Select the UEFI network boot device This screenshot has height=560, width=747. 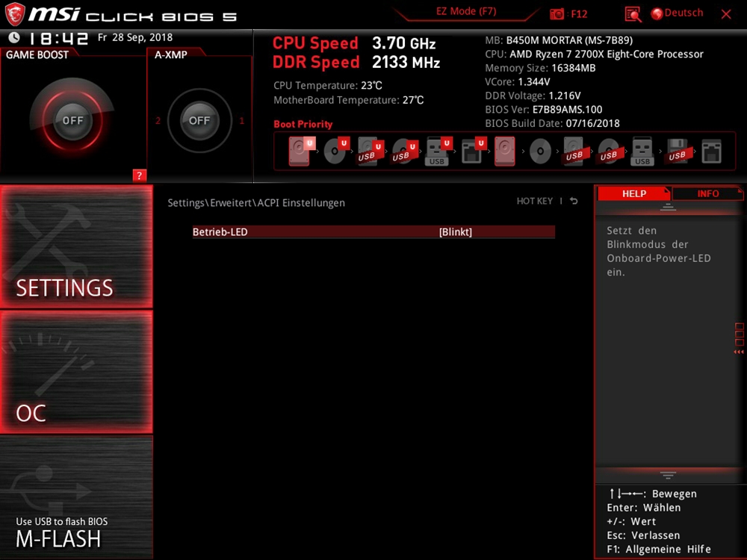[x=473, y=152]
